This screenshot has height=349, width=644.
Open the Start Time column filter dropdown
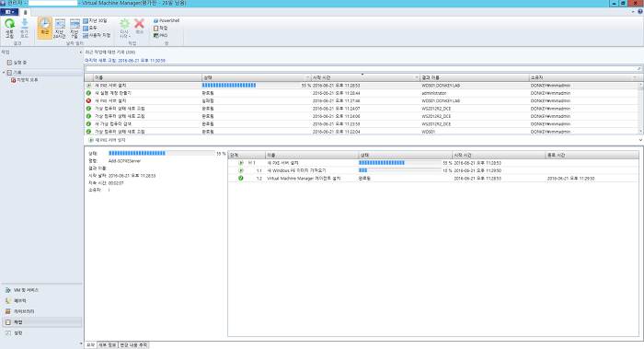[x=417, y=77]
